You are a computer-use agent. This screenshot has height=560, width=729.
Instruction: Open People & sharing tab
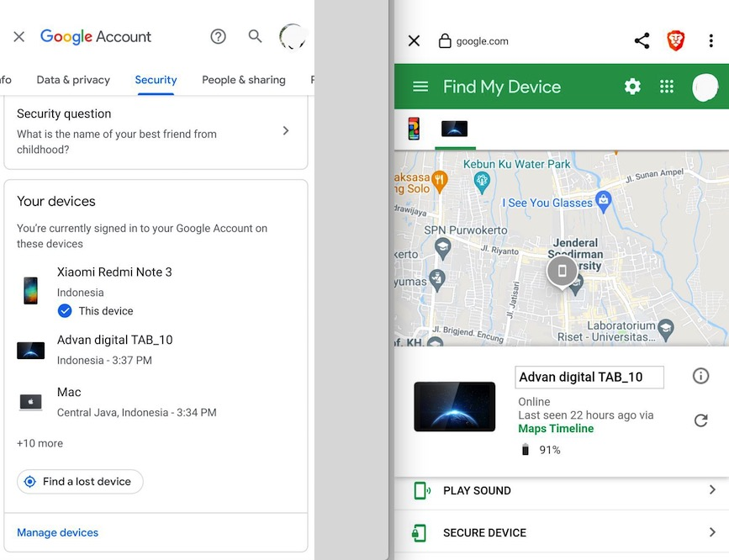(x=244, y=80)
